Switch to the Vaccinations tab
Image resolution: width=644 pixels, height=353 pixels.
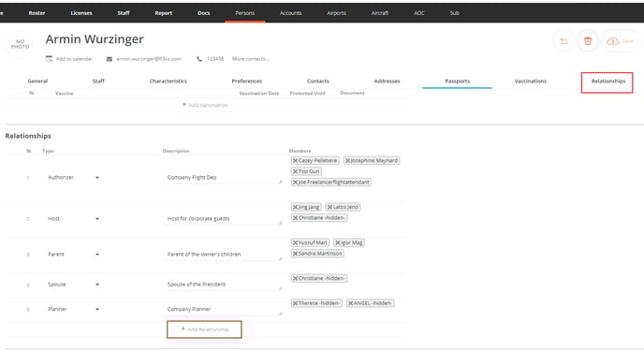click(530, 81)
